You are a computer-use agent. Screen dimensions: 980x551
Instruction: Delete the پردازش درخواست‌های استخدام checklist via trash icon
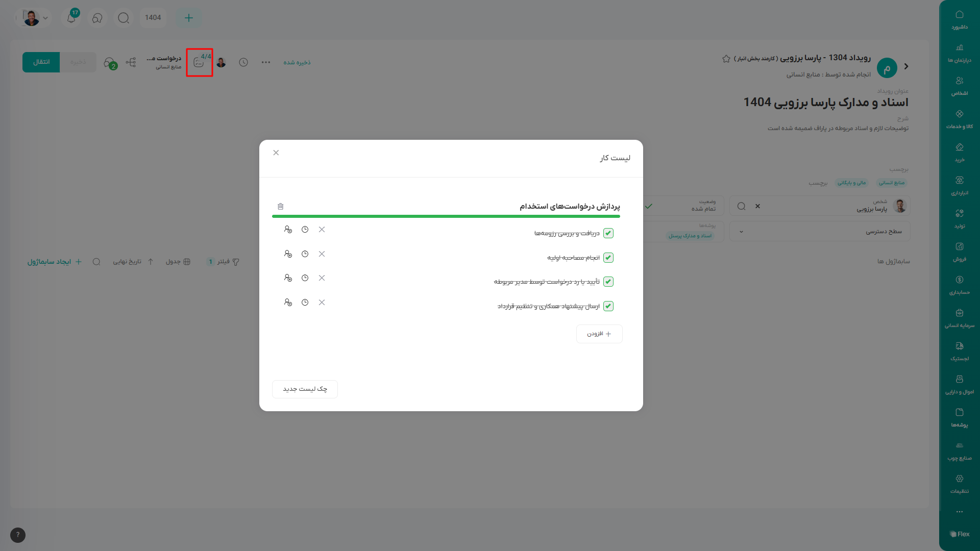280,207
